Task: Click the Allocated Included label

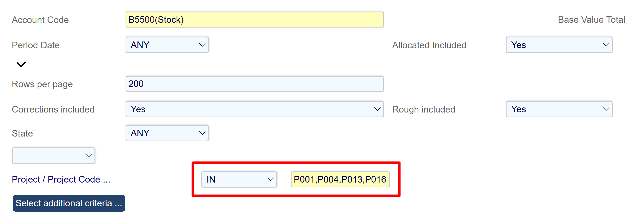Action: (x=429, y=45)
